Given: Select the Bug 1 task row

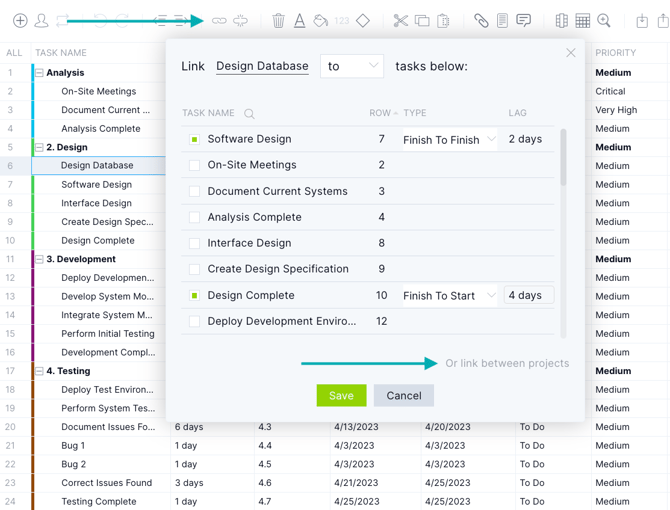Looking at the screenshot, I should tap(73, 446).
